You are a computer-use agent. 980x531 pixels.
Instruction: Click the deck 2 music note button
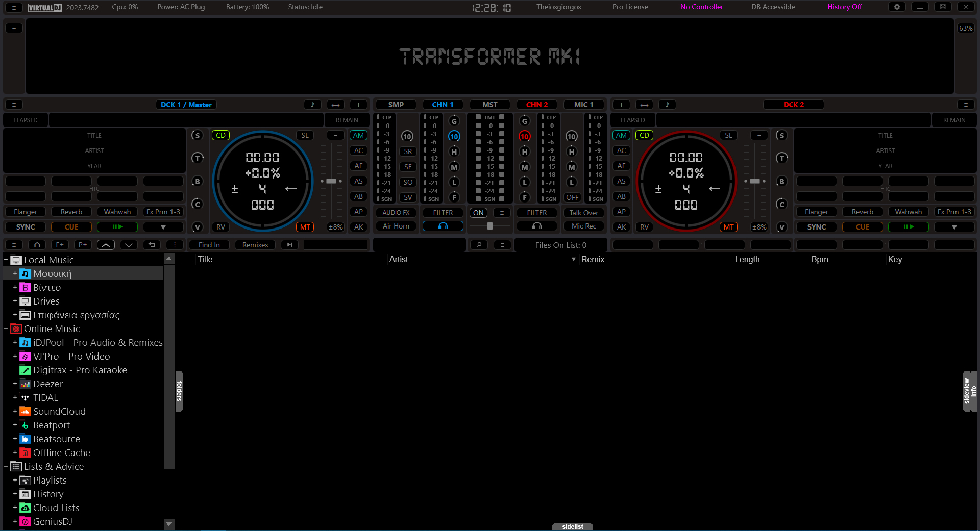pos(667,105)
